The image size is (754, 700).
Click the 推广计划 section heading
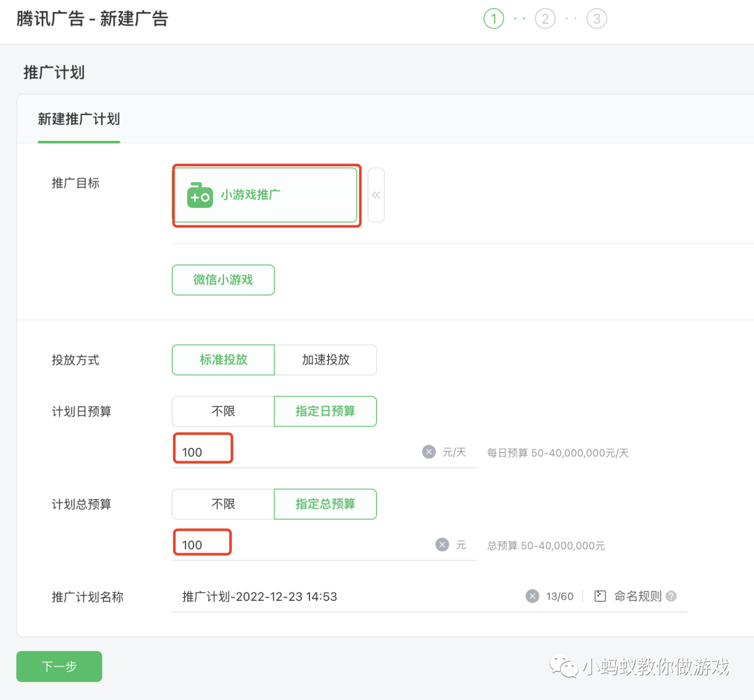54,73
